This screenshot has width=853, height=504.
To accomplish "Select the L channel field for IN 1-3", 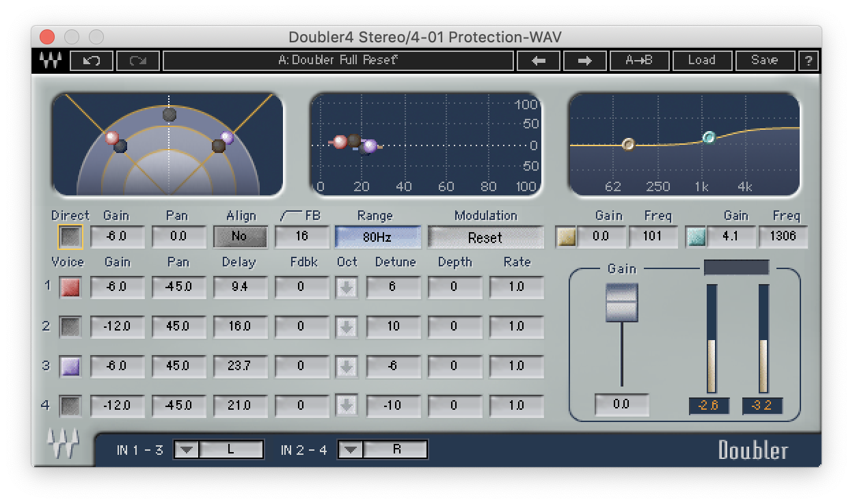I will 231,449.
